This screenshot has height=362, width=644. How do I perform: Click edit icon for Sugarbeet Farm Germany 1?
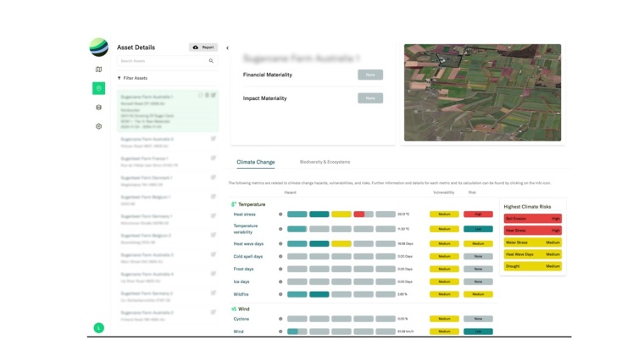214,215
